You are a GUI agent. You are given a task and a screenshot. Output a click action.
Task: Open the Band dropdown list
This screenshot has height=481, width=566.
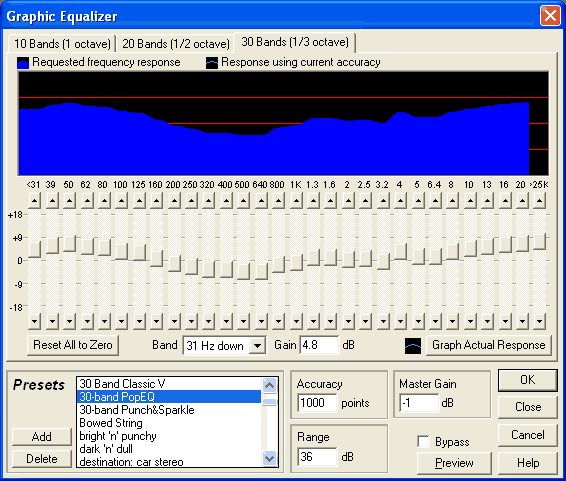point(257,346)
